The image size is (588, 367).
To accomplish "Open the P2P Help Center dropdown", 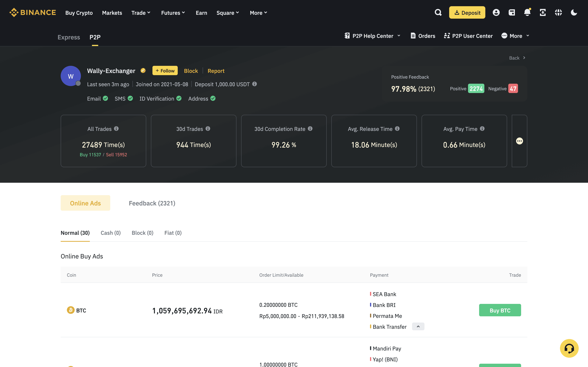I will coord(373,36).
